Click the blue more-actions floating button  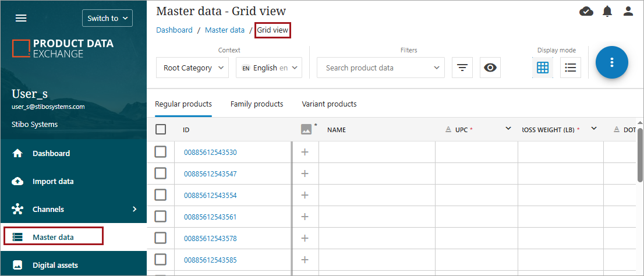click(x=611, y=62)
